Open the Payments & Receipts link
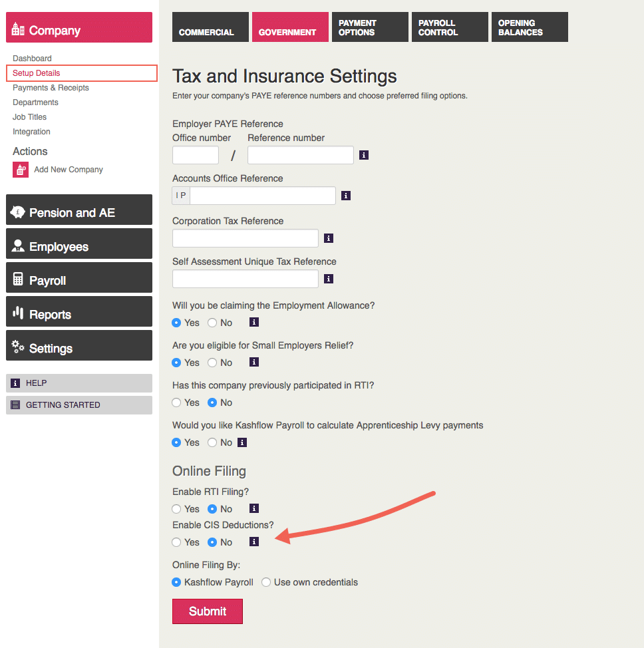The height and width of the screenshot is (648, 644). click(x=51, y=88)
